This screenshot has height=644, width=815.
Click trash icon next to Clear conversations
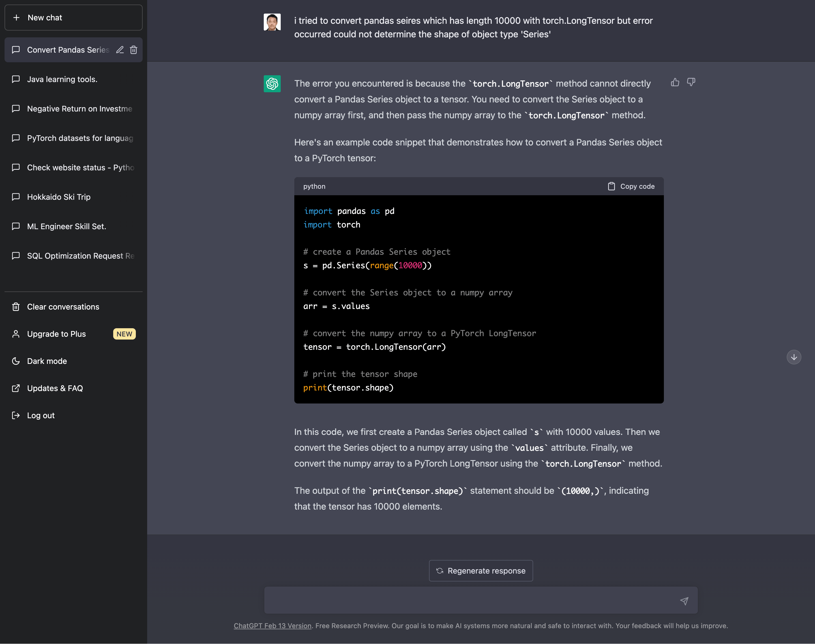click(x=16, y=307)
